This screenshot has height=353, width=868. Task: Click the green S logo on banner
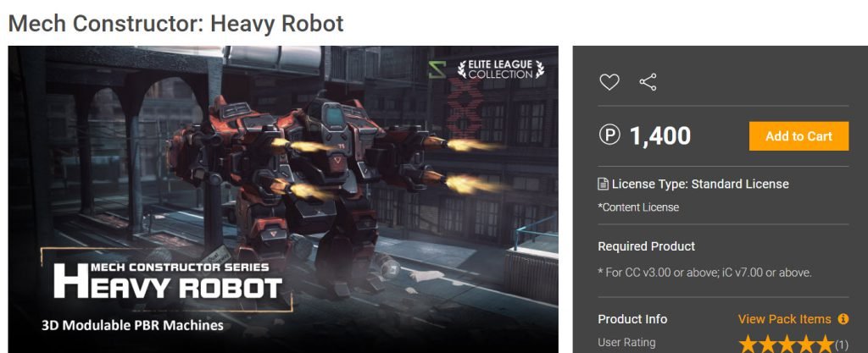[x=437, y=69]
